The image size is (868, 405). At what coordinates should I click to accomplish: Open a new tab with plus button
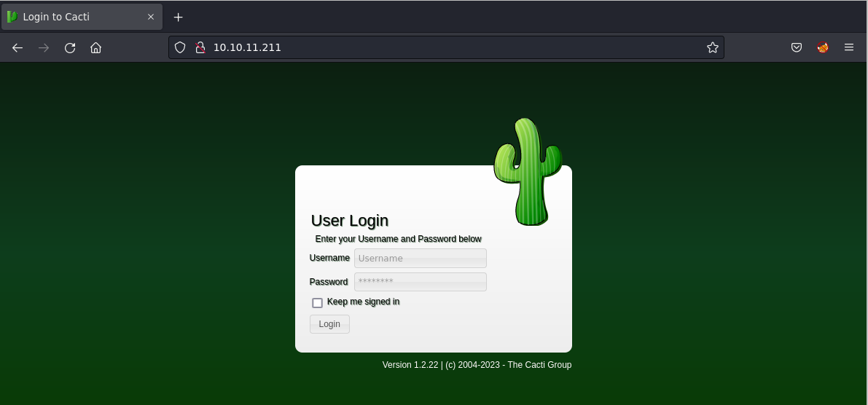pos(178,17)
